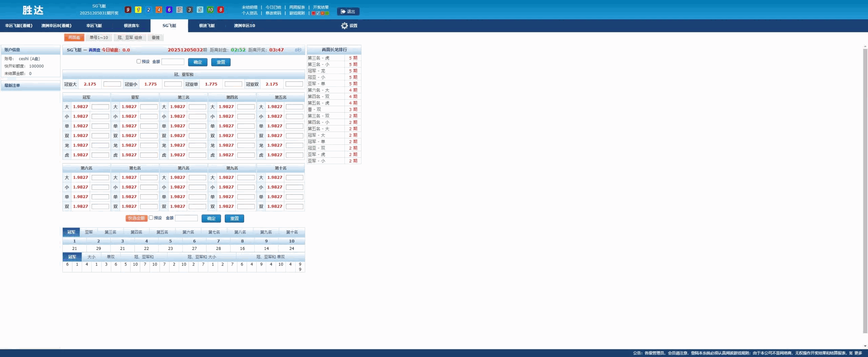
Task: Open the 单号1~10 bet type tab
Action: coord(99,38)
